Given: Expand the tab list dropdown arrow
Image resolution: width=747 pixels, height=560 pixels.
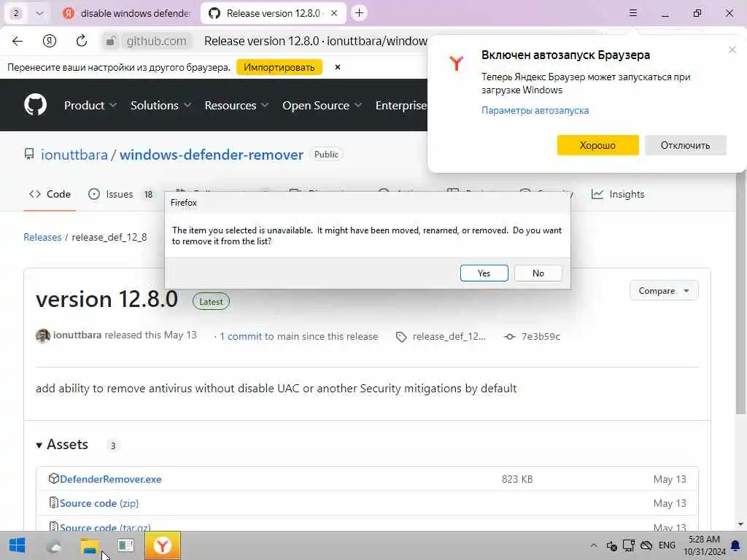Looking at the screenshot, I should 39,13.
